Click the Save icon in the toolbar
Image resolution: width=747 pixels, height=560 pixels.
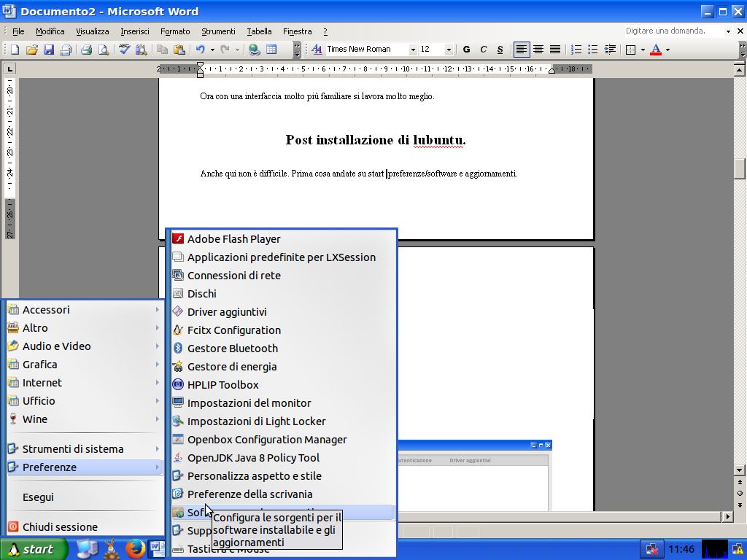(49, 50)
